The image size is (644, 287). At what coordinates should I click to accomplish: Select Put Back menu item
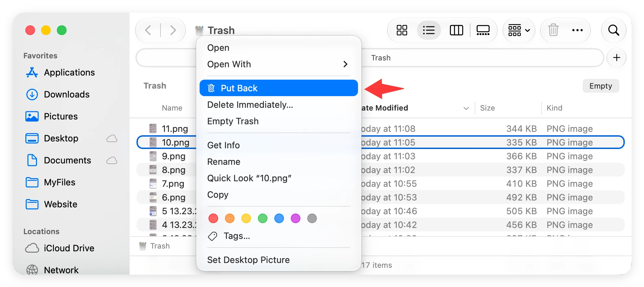[278, 88]
